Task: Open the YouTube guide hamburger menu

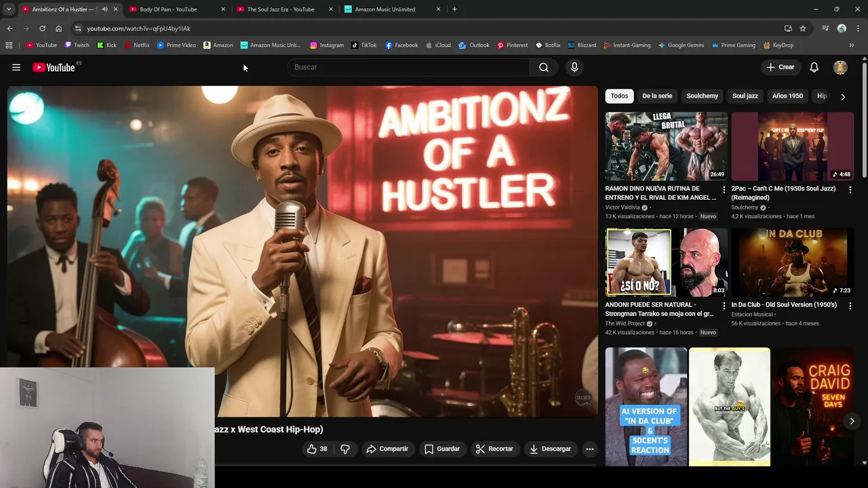Action: (16, 67)
